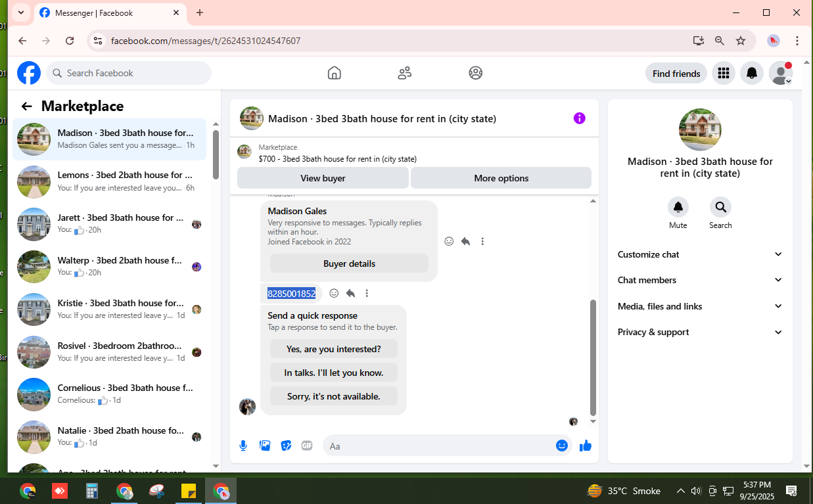Open Sticky Notes in the taskbar
This screenshot has width=813, height=504.
tap(189, 491)
